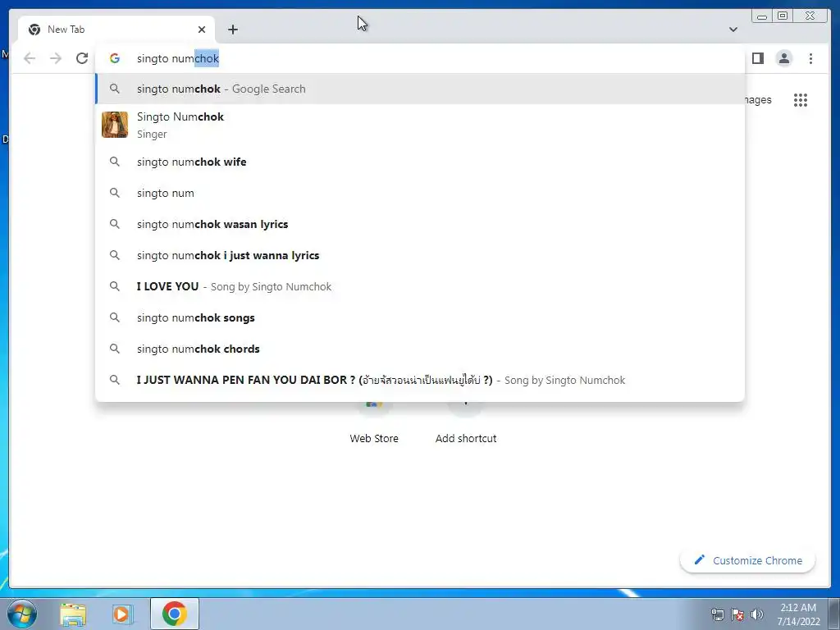Image resolution: width=840 pixels, height=630 pixels.
Task: Open the Google apps grid
Action: 801,100
